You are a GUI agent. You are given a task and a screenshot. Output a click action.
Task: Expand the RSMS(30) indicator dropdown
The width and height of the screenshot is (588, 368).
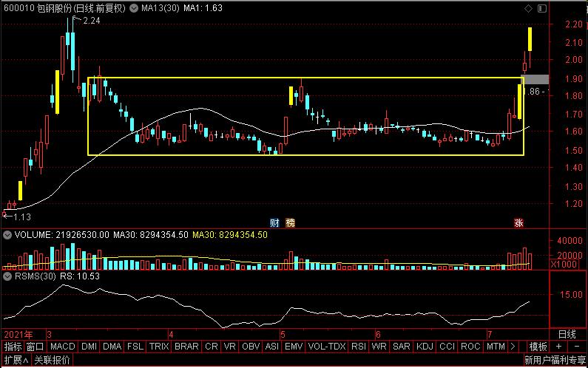coord(7,276)
